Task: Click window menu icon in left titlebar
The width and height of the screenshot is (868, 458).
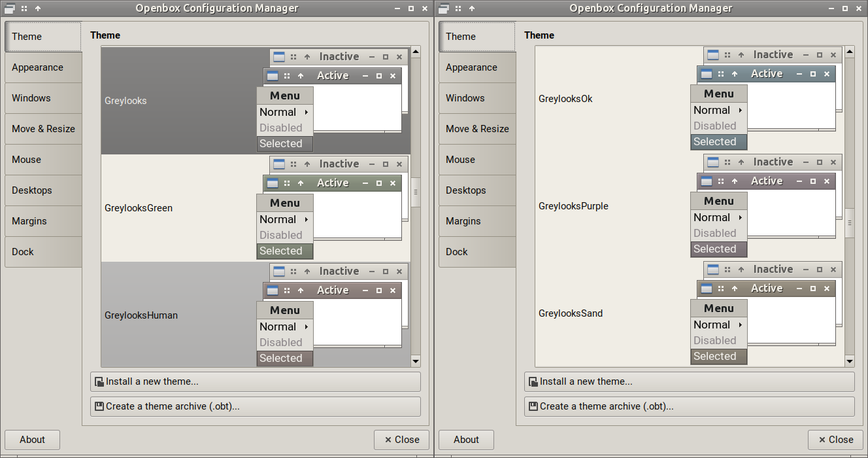Action: pos(9,9)
